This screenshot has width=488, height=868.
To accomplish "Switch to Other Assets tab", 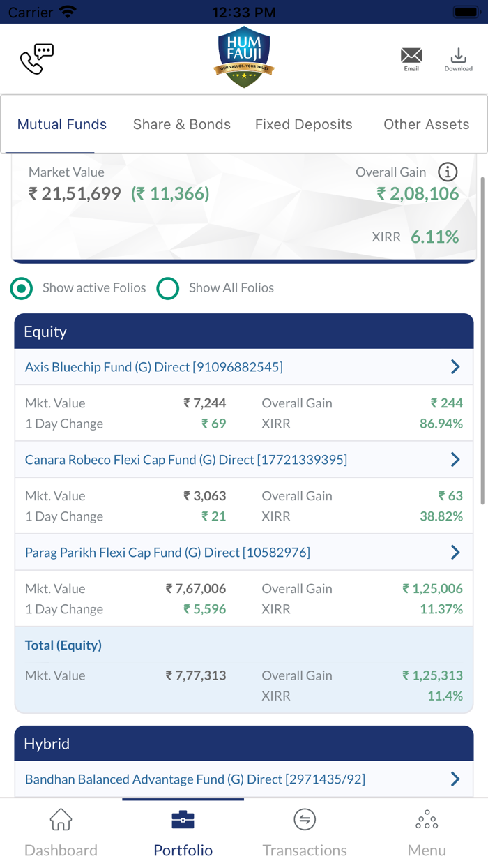I will 427,124.
